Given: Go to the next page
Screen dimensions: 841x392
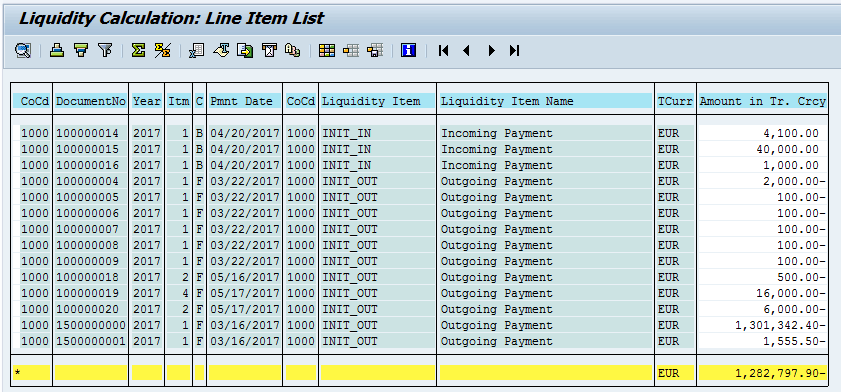Looking at the screenshot, I should point(491,51).
